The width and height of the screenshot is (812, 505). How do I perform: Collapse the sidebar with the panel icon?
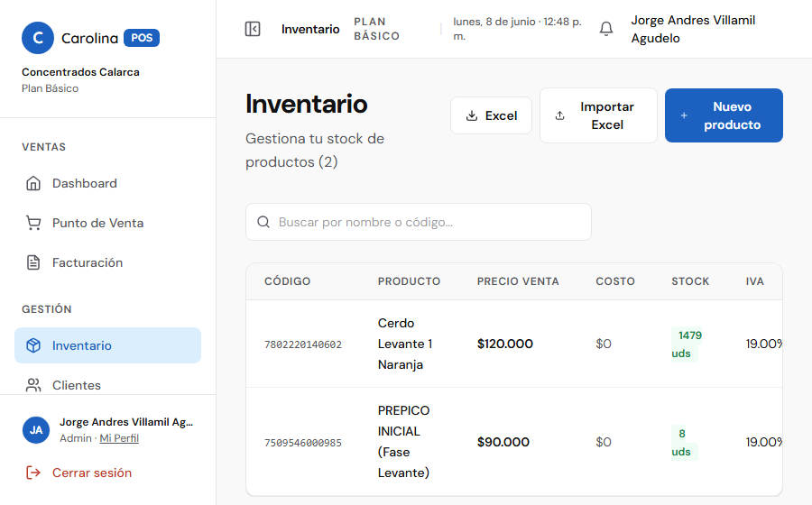click(253, 29)
